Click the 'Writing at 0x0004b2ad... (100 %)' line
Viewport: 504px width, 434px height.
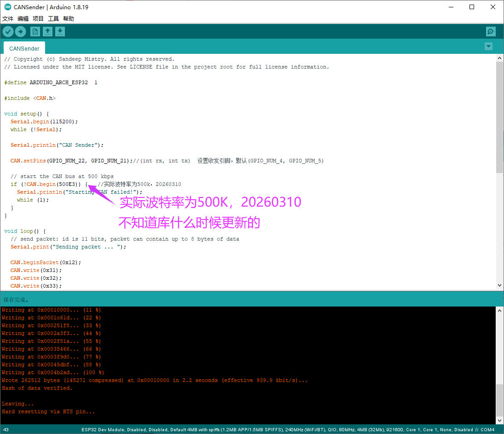53,372
